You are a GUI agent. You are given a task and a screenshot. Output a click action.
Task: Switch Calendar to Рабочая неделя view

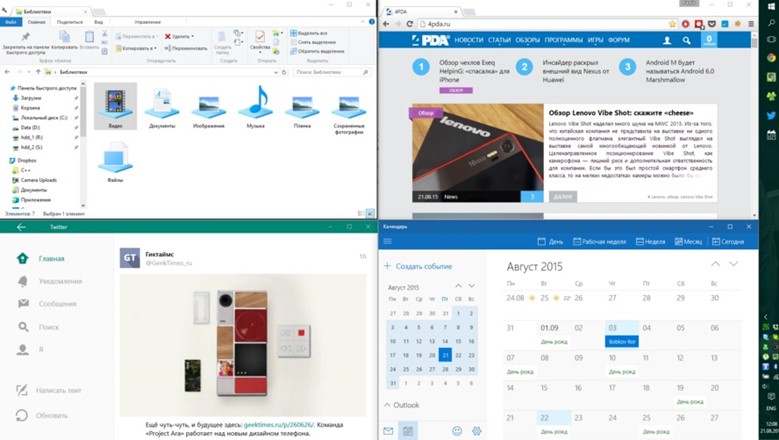[599, 242]
